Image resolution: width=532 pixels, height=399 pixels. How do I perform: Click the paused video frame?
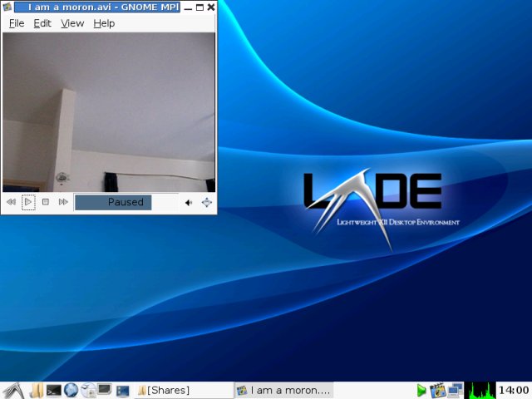pyautogui.click(x=109, y=112)
